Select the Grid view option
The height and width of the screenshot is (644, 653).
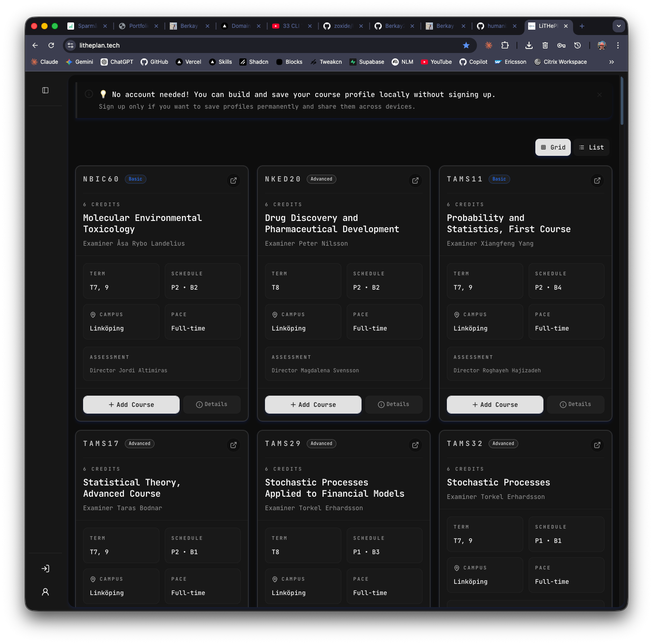[553, 147]
